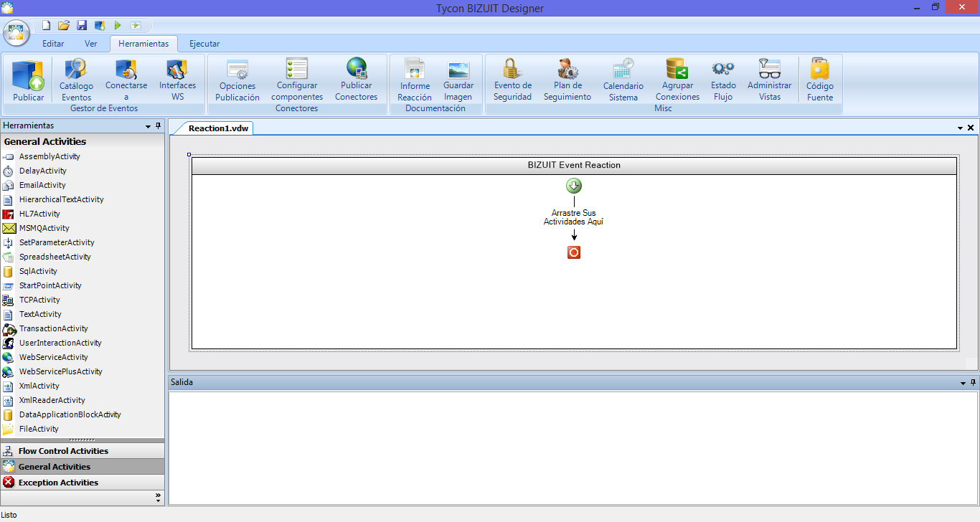Click the BIZUIT Event Reaction header
The image size is (980, 522).
coord(574,165)
